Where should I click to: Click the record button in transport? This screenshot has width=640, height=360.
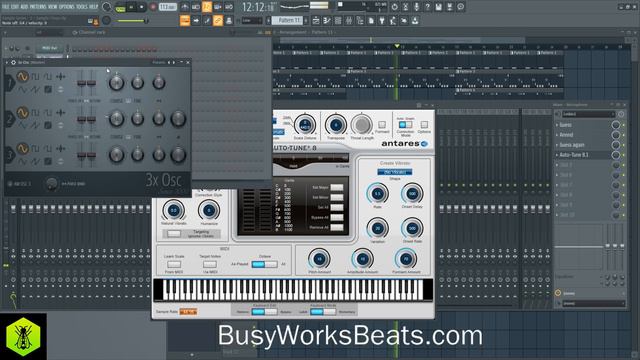click(153, 7)
